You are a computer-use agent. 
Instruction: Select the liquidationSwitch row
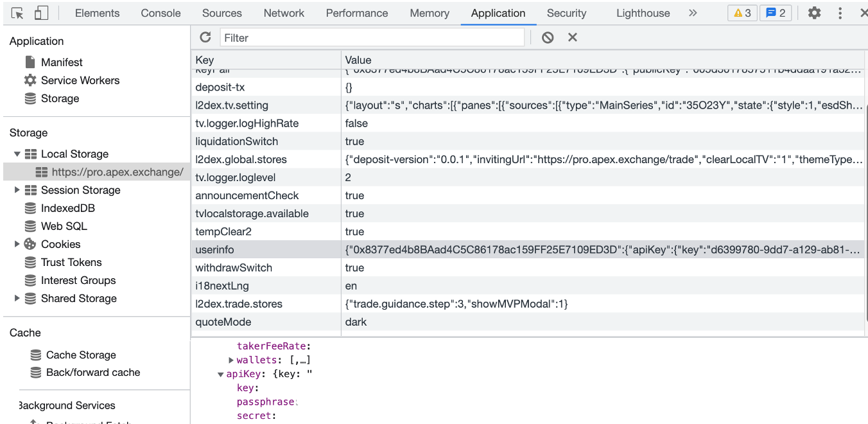click(x=236, y=141)
